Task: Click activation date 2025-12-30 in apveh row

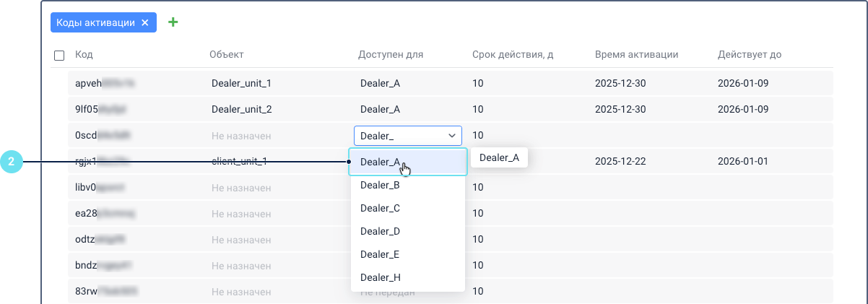Action: coord(620,83)
